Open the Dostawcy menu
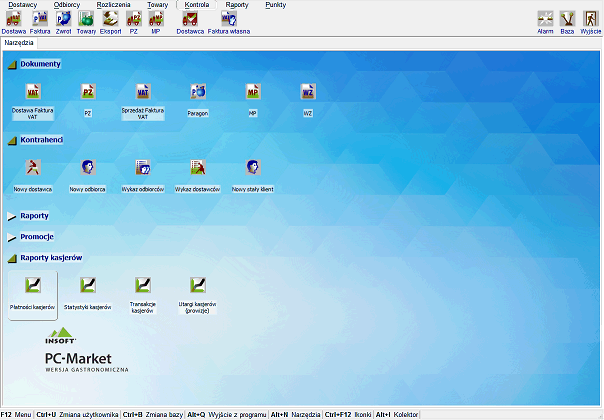Image resolution: width=604 pixels, height=420 pixels. (x=23, y=5)
